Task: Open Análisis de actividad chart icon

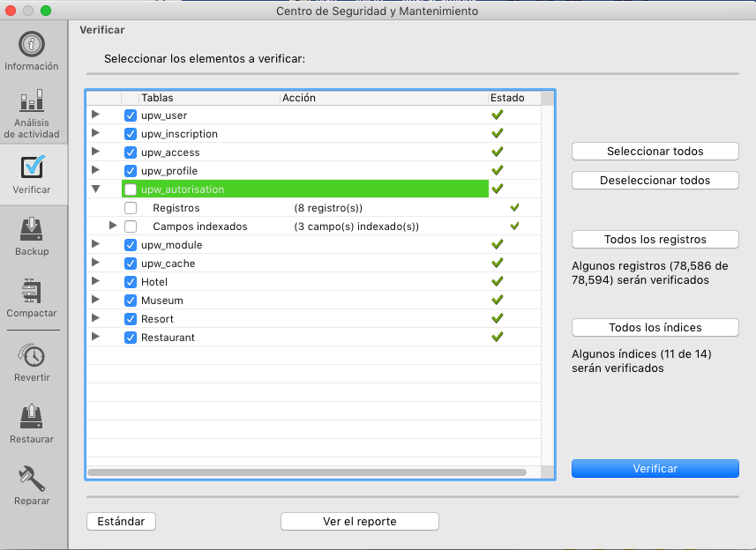Action: pos(33,100)
